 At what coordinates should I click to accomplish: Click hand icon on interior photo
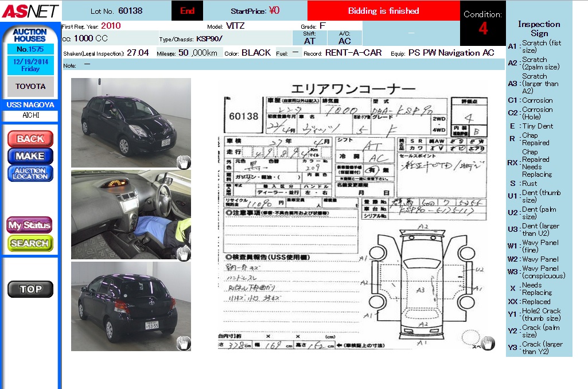pos(184,253)
